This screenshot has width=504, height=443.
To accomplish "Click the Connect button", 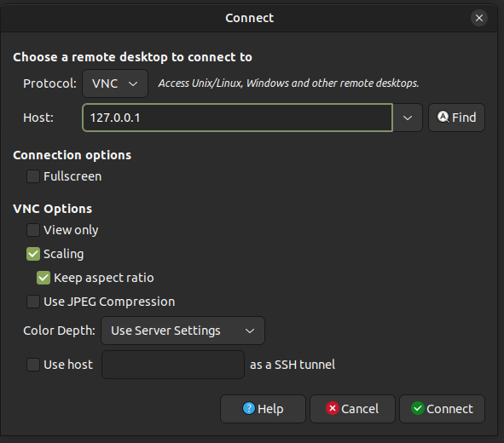I will click(442, 409).
